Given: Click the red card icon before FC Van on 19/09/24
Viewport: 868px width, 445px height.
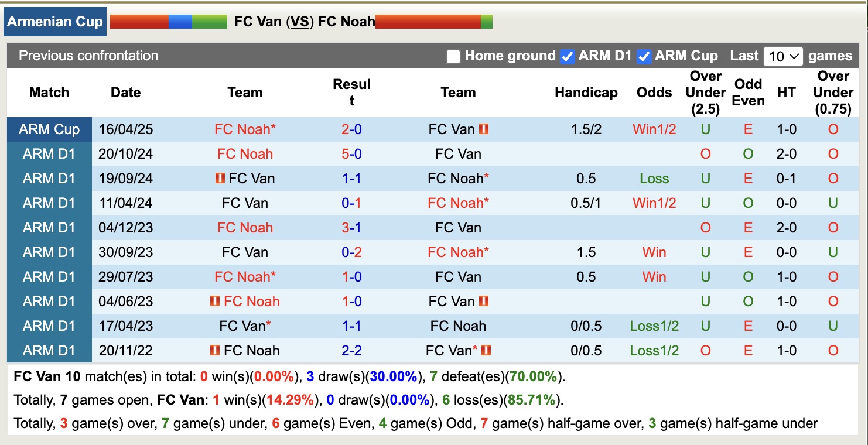Looking at the screenshot, I should (220, 178).
